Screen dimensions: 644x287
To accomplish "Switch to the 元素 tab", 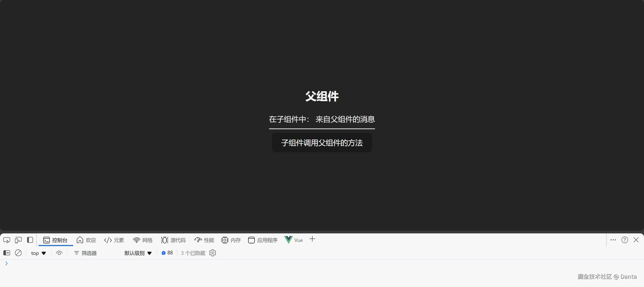I will [x=114, y=240].
